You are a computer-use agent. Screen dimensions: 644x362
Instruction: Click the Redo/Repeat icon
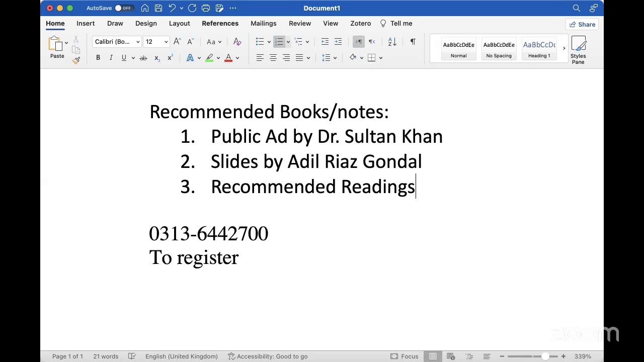tap(192, 8)
